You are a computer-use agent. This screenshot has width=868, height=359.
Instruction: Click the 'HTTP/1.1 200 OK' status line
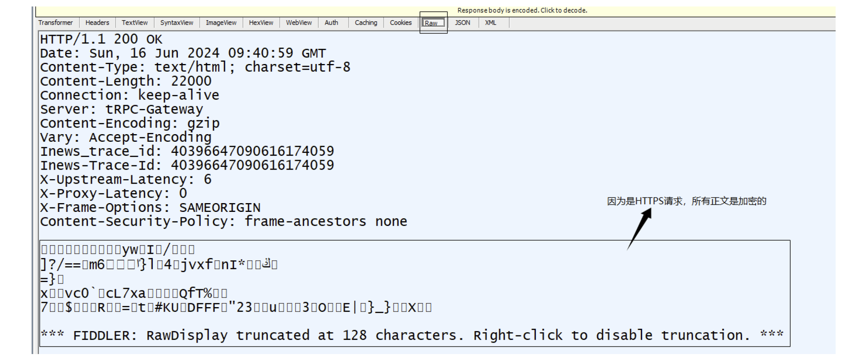pyautogui.click(x=101, y=39)
